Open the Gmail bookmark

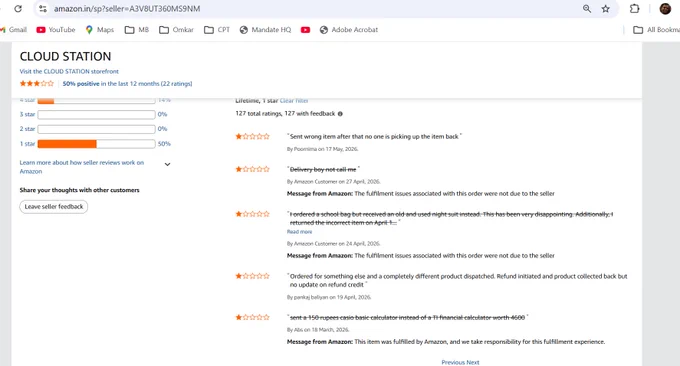tap(14, 29)
